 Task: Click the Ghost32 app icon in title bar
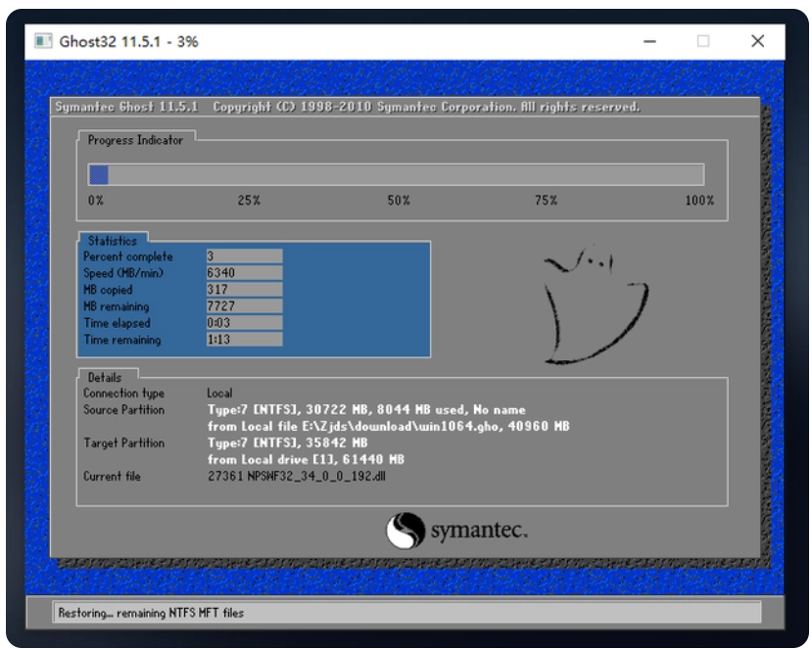point(43,41)
